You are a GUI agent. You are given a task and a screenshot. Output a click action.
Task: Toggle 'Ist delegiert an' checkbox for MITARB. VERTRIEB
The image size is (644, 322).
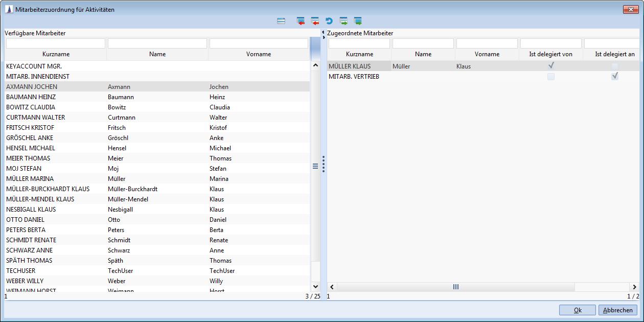(x=615, y=76)
